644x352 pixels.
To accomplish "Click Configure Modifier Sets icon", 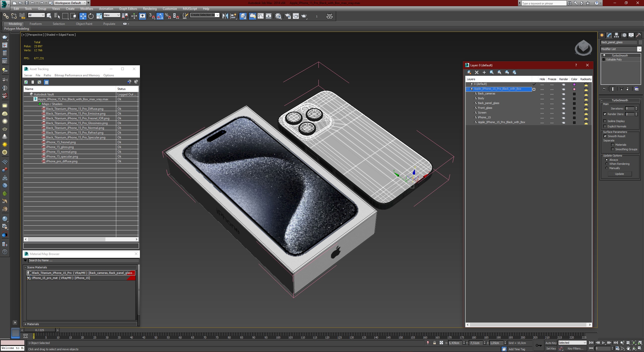I will tap(636, 89).
